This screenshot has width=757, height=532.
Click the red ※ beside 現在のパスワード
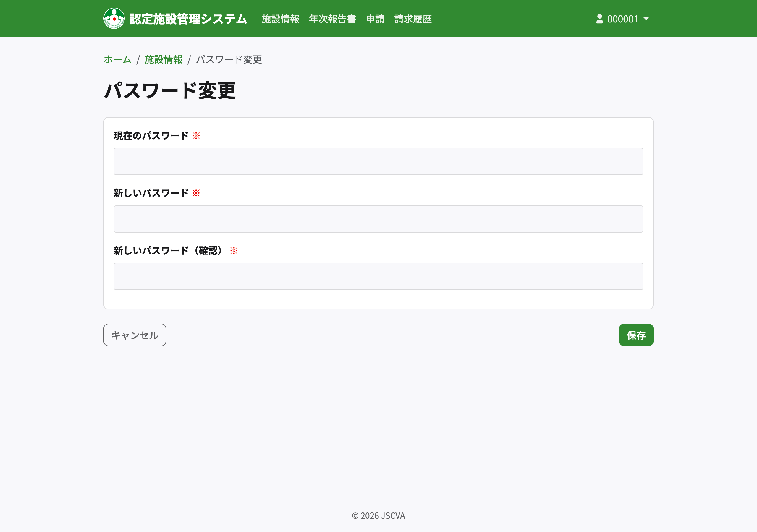click(196, 135)
